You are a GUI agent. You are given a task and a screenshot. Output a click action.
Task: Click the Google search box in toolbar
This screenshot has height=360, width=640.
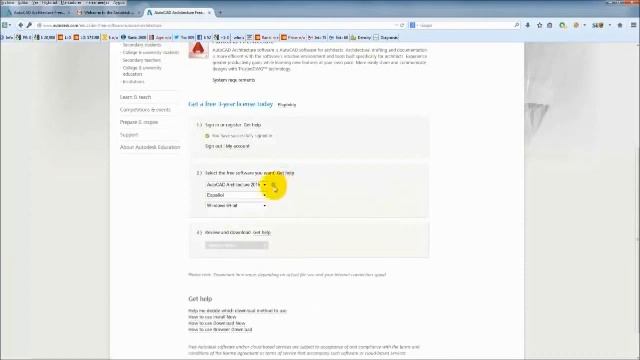pyautogui.click(x=465, y=25)
